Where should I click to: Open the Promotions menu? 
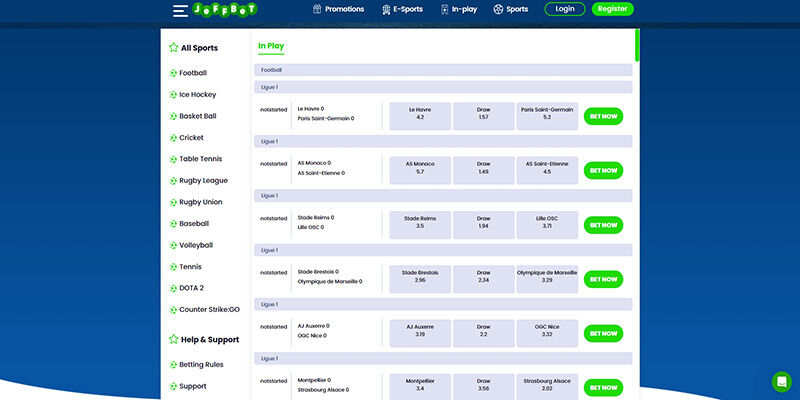[x=338, y=9]
